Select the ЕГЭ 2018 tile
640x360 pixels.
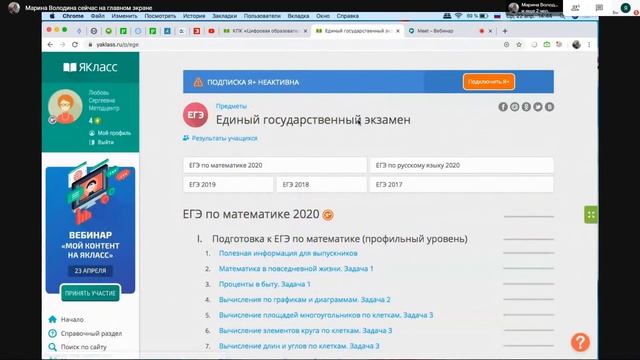321,184
